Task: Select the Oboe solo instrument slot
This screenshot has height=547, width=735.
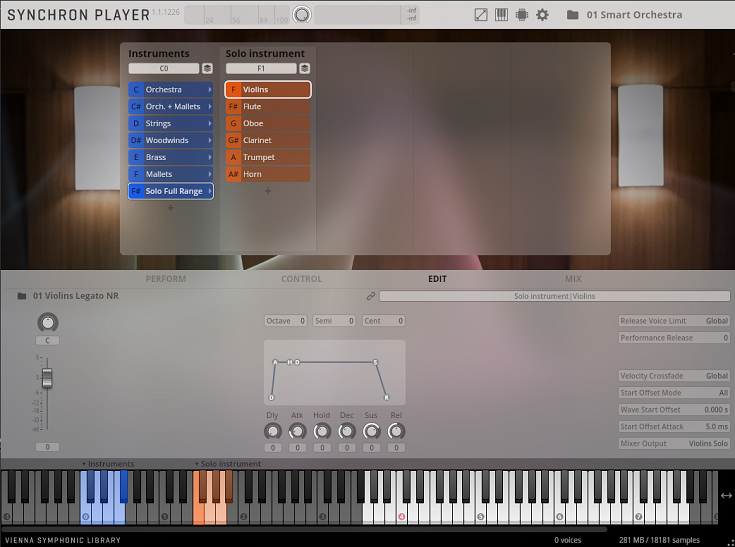Action: point(268,123)
